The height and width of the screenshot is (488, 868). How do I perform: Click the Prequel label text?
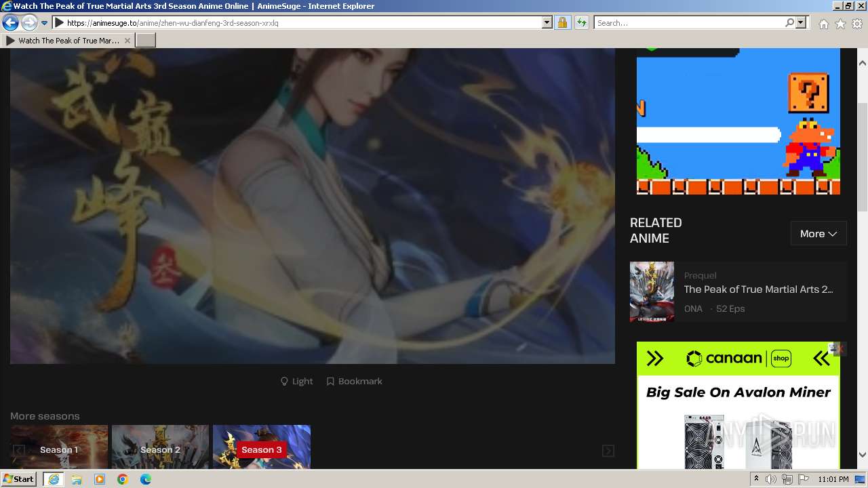coord(700,275)
